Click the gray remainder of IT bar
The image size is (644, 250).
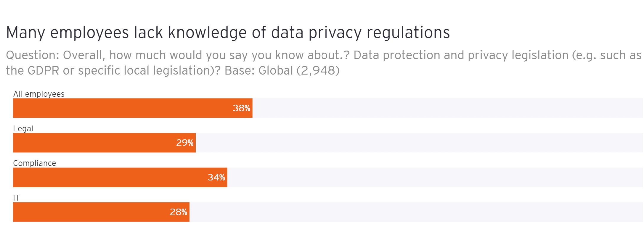[416, 212]
